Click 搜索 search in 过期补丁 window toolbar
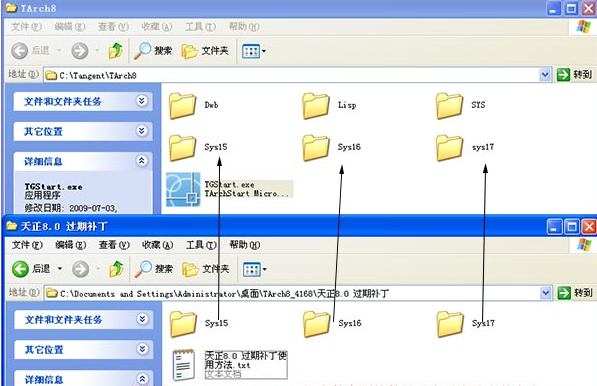This screenshot has width=597, height=386. pos(154,269)
